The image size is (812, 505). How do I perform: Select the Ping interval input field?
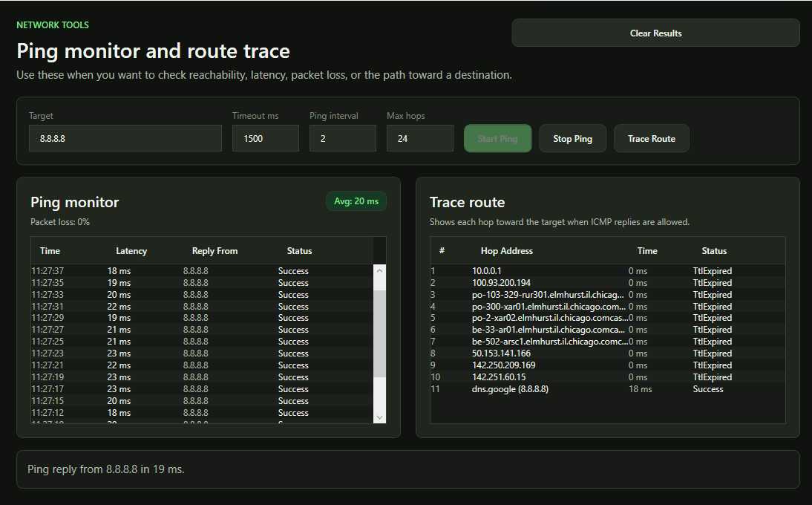coord(343,138)
